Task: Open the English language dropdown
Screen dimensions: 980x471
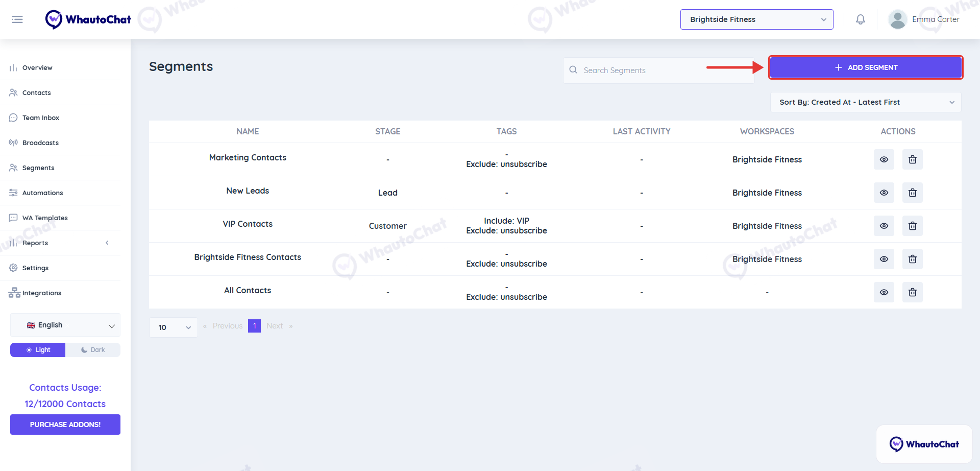Action: [x=65, y=325]
